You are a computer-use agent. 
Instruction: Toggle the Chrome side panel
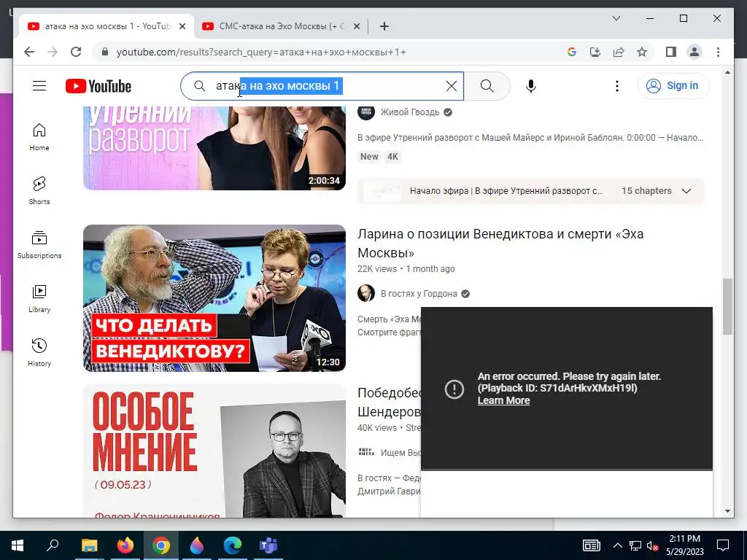(671, 52)
